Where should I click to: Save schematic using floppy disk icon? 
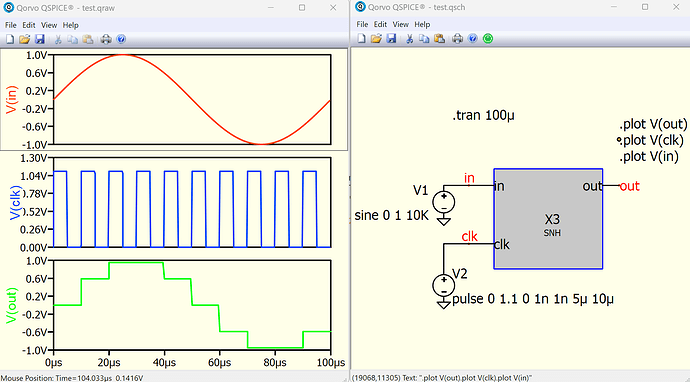click(x=391, y=39)
